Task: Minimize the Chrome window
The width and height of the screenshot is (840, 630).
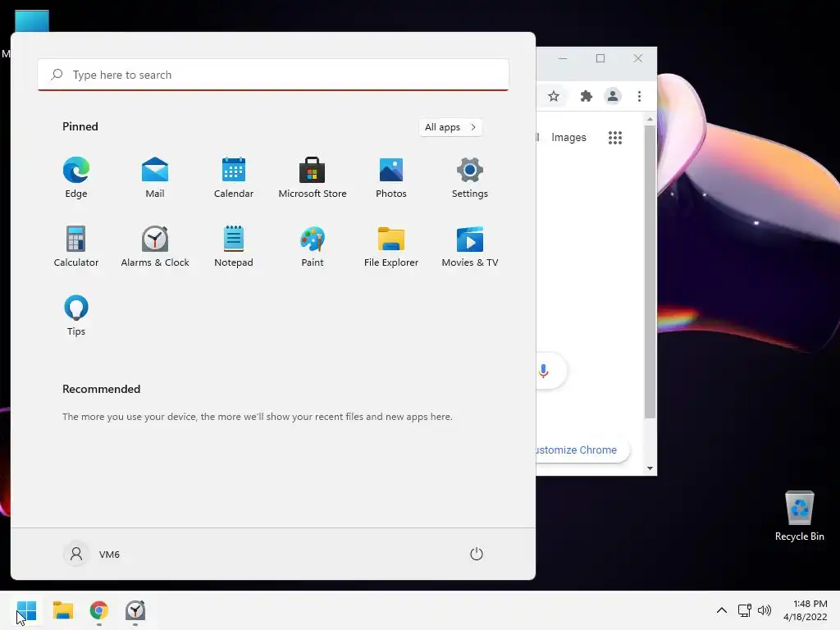Action: point(563,58)
